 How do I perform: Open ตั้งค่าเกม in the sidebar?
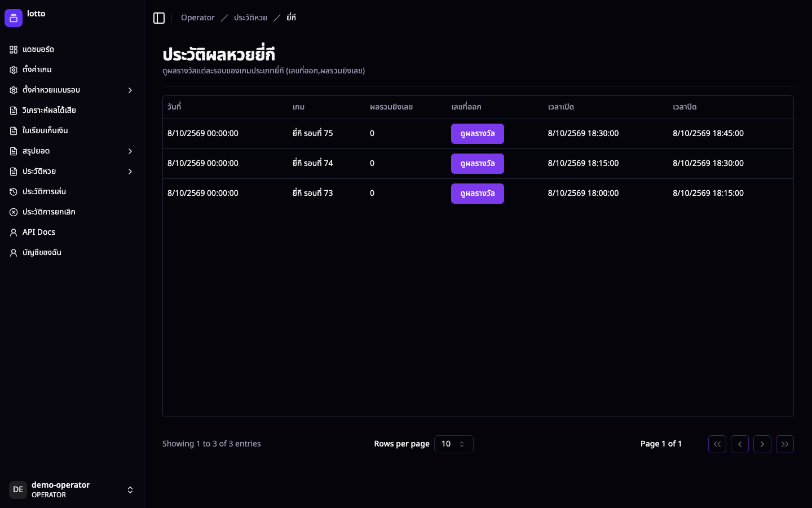pyautogui.click(x=72, y=70)
